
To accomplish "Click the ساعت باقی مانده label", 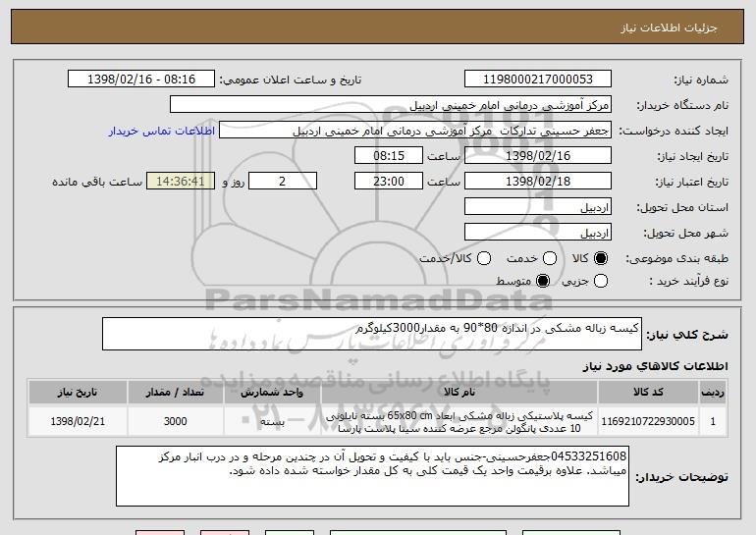I will 97,182.
